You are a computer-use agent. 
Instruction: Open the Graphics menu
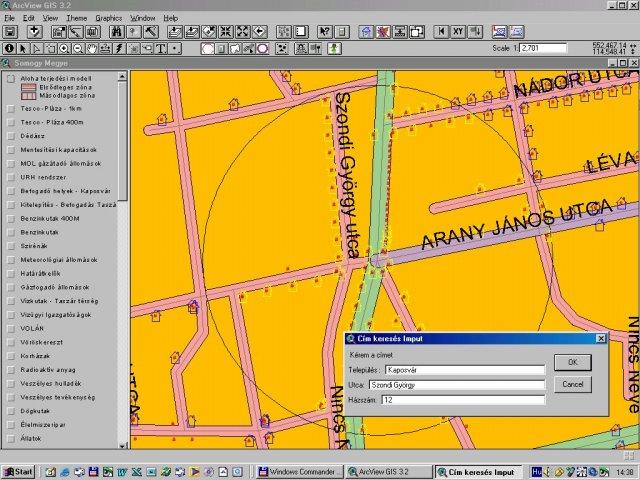click(x=108, y=18)
